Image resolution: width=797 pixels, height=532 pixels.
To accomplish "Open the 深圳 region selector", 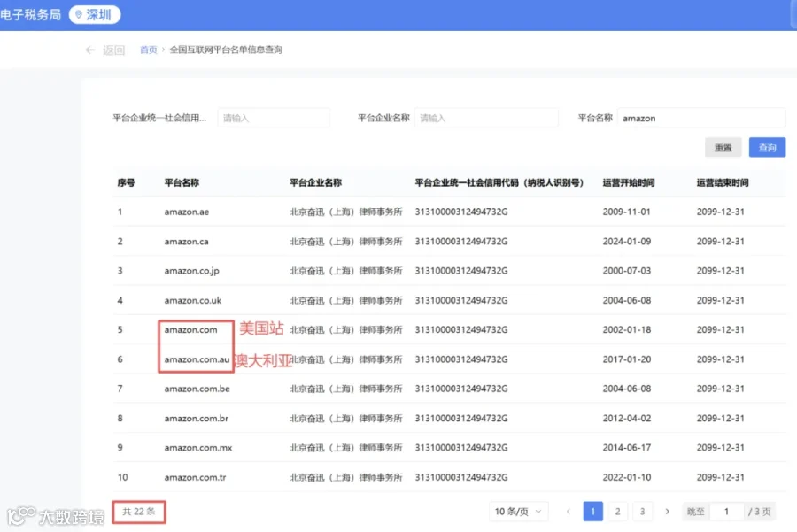I will [x=95, y=15].
